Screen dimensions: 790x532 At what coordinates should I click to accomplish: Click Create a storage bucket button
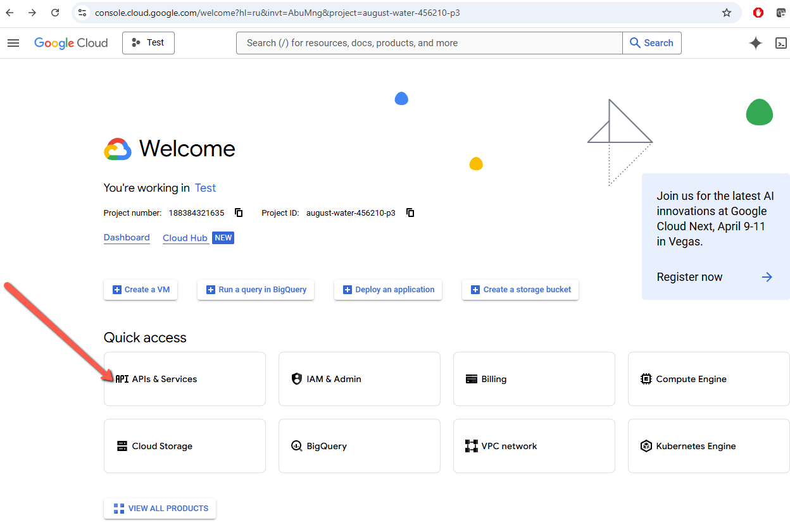(x=520, y=290)
